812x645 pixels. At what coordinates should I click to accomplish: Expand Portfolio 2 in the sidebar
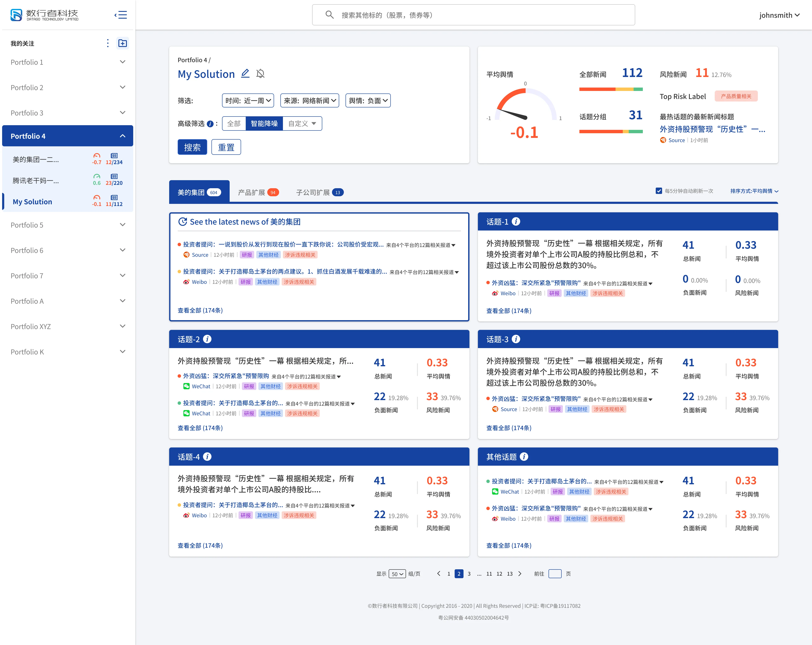pyautogui.click(x=68, y=87)
